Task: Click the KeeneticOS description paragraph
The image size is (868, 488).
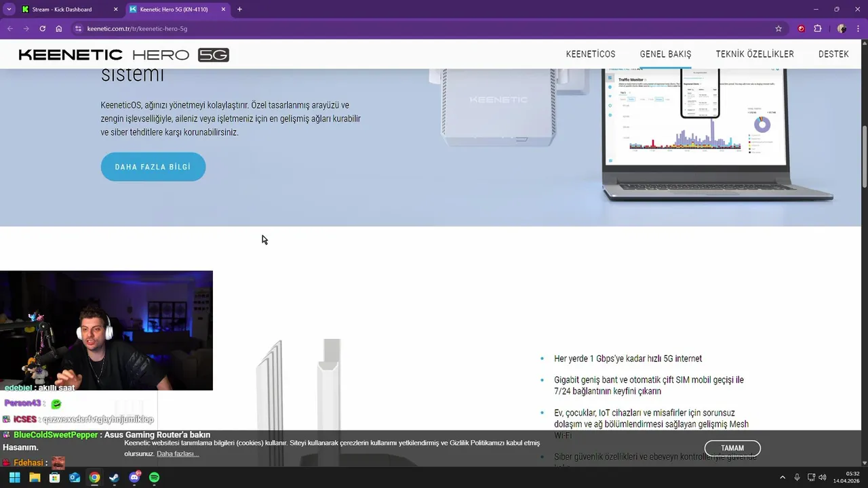Action: coord(231,119)
